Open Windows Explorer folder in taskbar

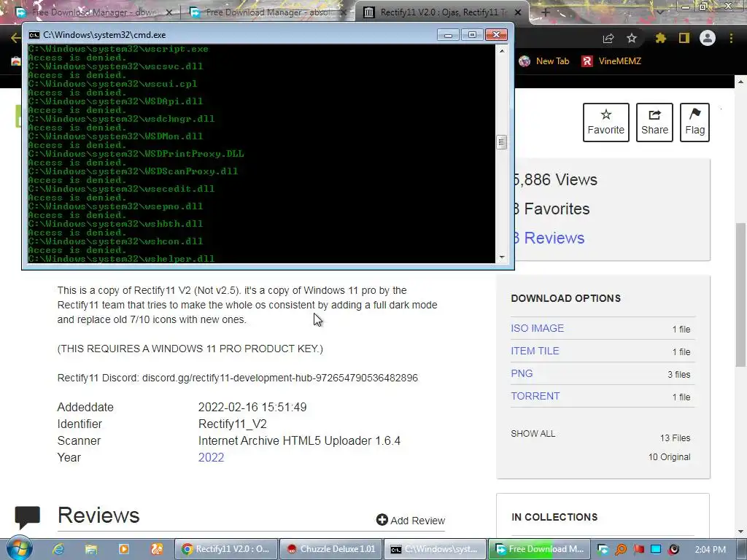[91, 549]
